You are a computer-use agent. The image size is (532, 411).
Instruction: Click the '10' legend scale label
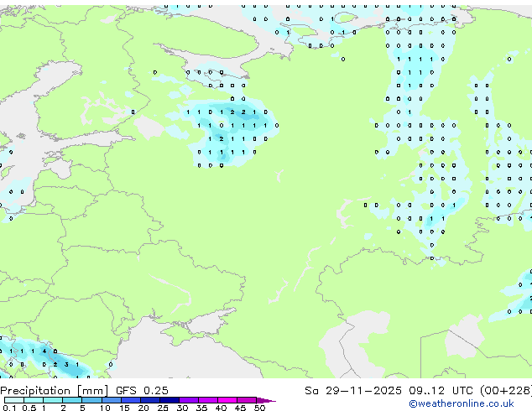click(x=105, y=408)
